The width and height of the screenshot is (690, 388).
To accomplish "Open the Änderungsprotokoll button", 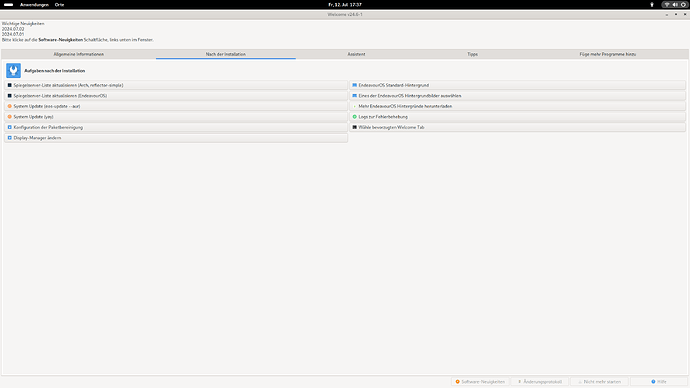I will click(x=540, y=381).
